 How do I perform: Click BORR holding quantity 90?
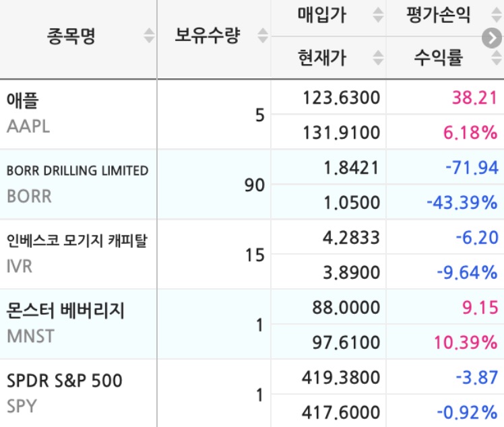tap(255, 185)
